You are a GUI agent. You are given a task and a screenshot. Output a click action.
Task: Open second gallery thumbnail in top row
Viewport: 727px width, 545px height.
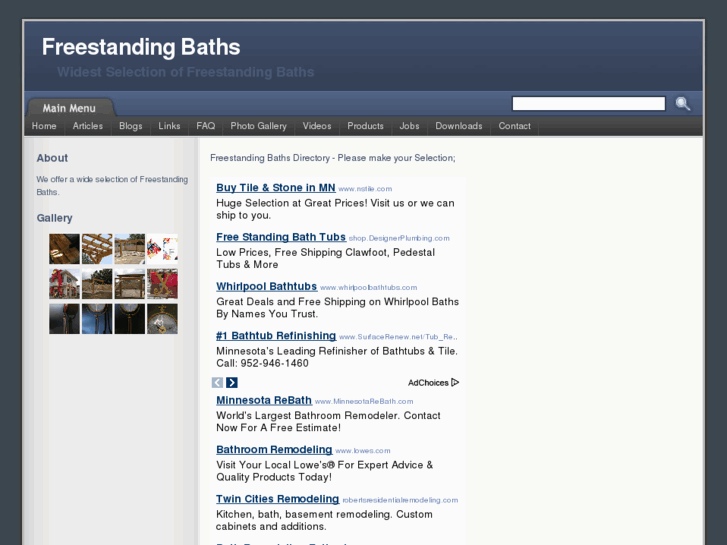click(97, 249)
